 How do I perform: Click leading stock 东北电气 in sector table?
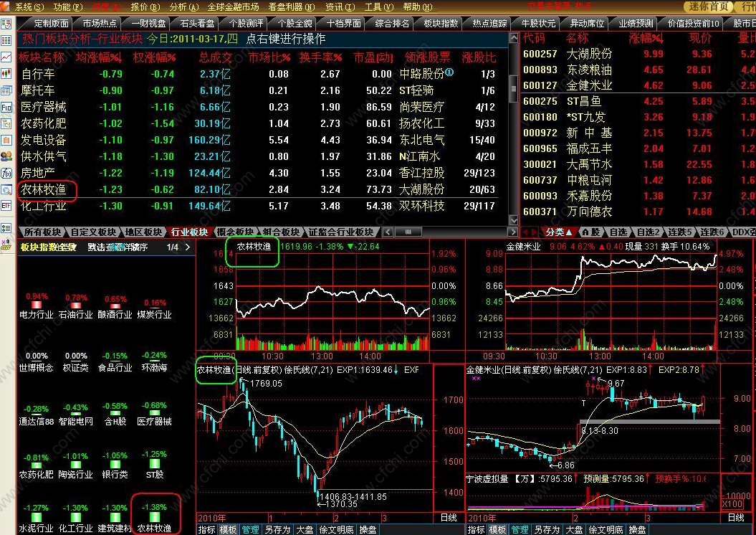pos(421,140)
